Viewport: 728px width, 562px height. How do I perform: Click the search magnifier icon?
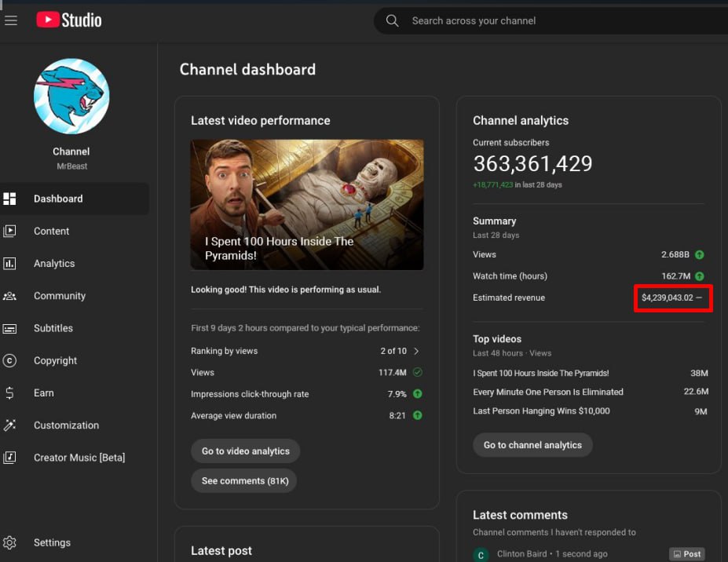[391, 20]
